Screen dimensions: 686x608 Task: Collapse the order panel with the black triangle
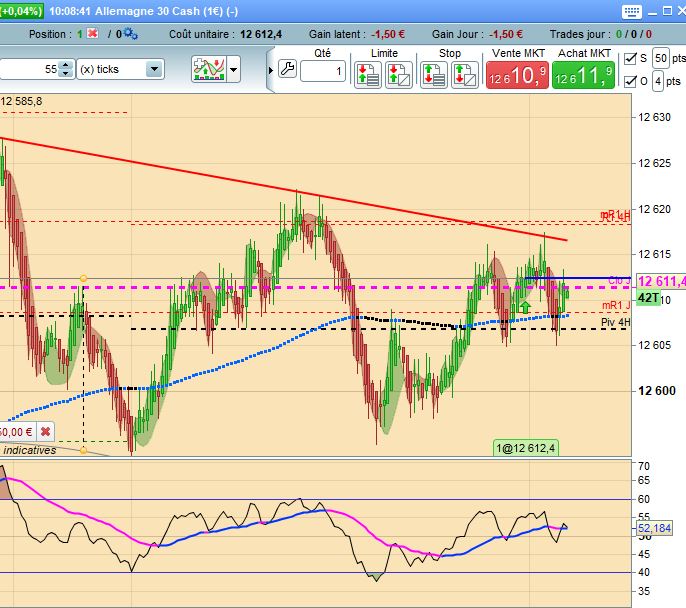point(271,70)
